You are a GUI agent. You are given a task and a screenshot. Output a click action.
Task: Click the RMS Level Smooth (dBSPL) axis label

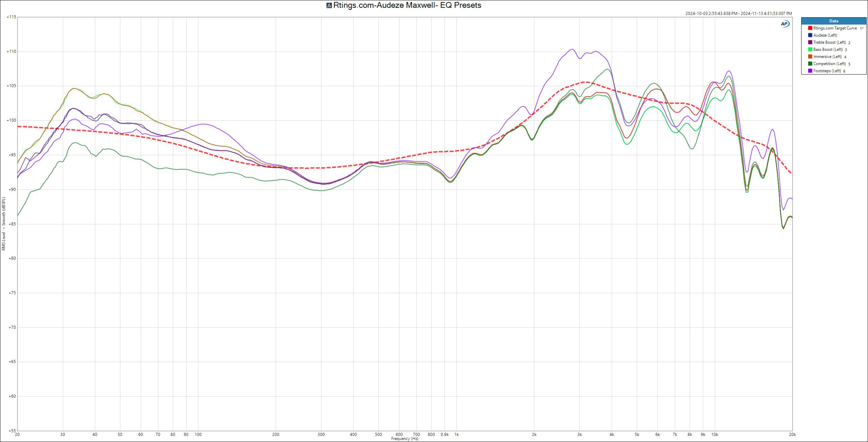point(4,224)
